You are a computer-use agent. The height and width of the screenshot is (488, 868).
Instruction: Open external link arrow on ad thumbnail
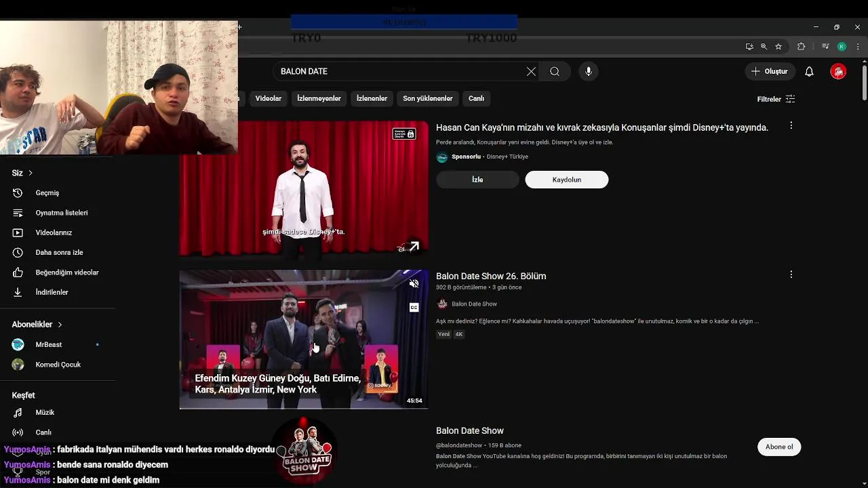point(414,247)
